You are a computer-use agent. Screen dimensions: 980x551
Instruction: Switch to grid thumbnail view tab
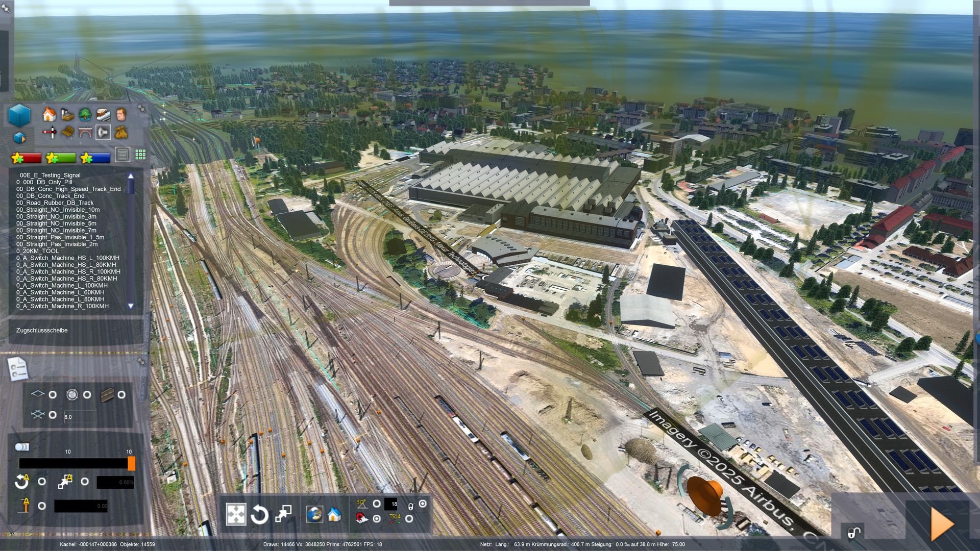140,155
